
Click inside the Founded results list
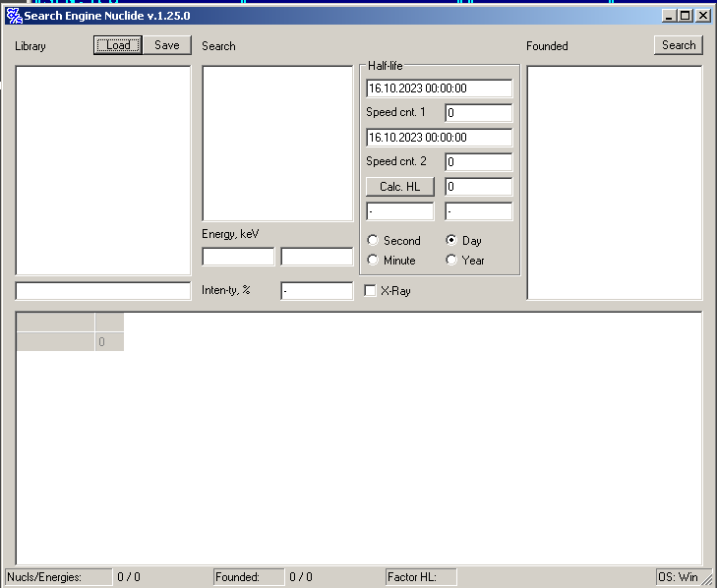click(615, 182)
